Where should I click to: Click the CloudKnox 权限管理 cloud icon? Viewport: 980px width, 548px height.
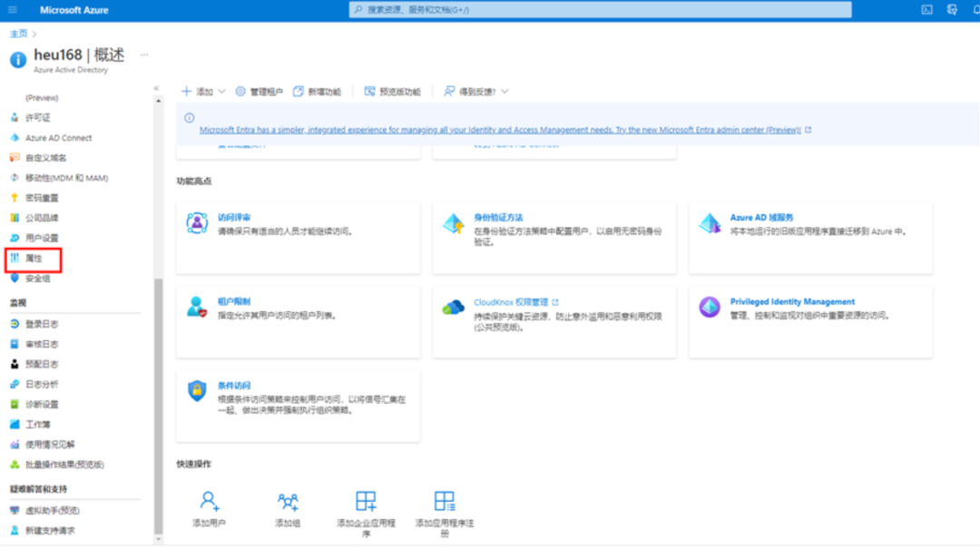452,308
